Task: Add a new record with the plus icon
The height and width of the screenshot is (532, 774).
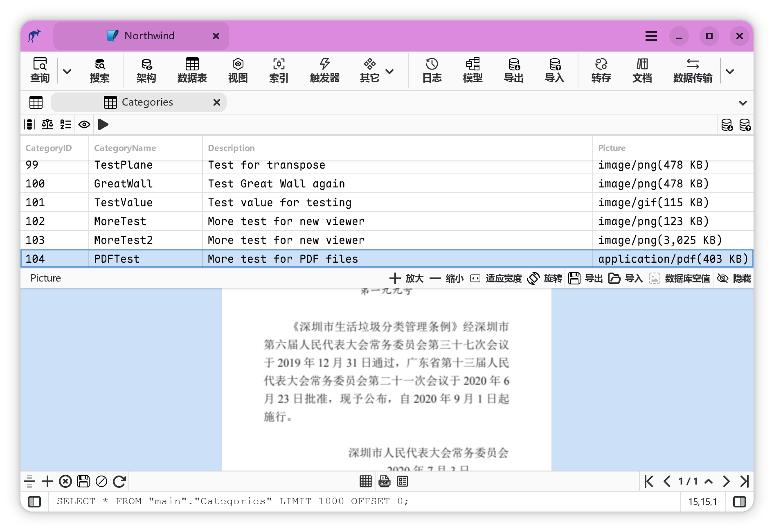Action: coord(47,482)
